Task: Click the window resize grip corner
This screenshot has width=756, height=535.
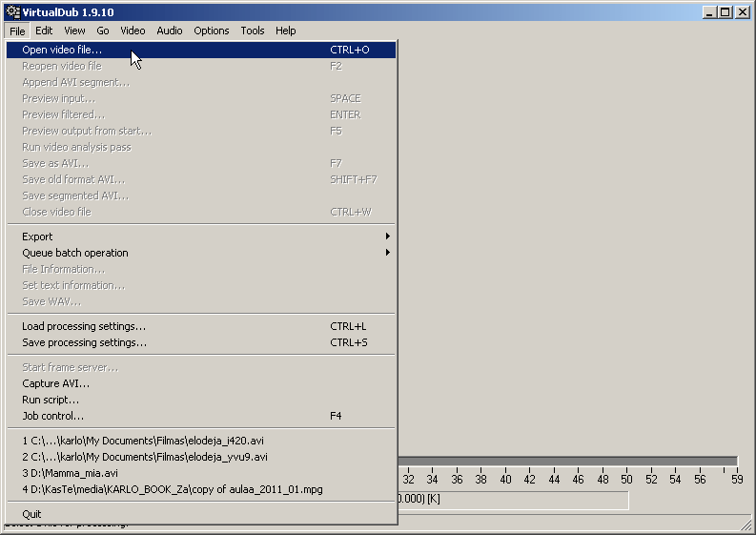Action: 746,525
